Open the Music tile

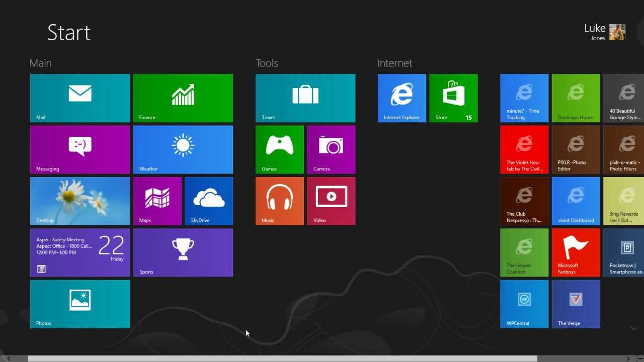click(280, 201)
